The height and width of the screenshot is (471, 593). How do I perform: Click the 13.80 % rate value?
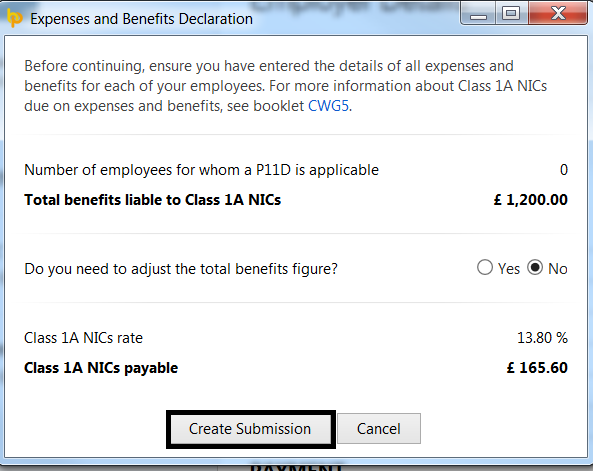[x=542, y=338]
